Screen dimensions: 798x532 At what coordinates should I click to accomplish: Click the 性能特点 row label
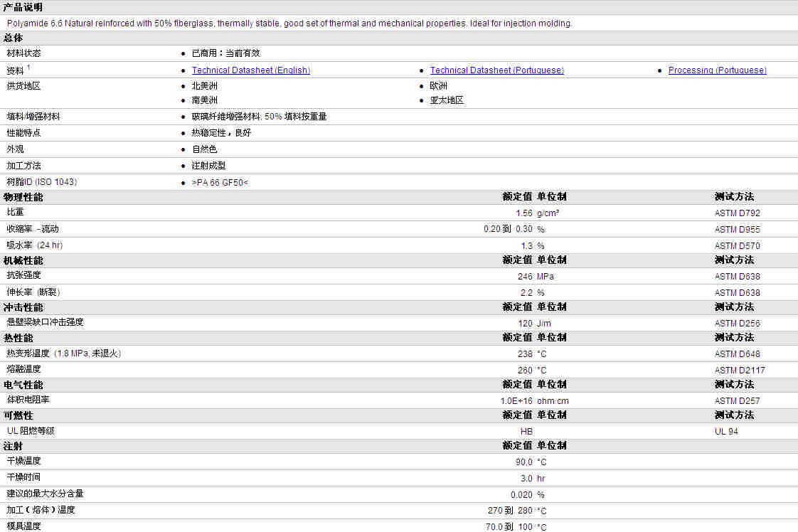pyautogui.click(x=23, y=133)
